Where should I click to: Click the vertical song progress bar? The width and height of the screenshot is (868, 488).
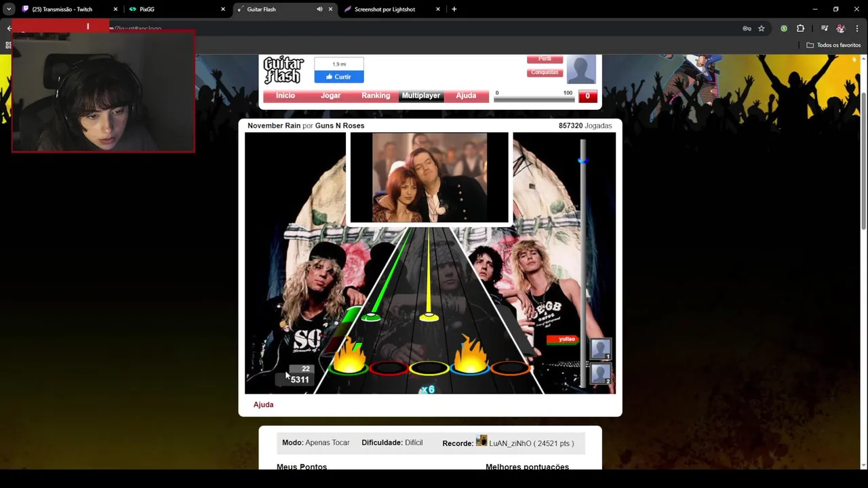tap(583, 264)
